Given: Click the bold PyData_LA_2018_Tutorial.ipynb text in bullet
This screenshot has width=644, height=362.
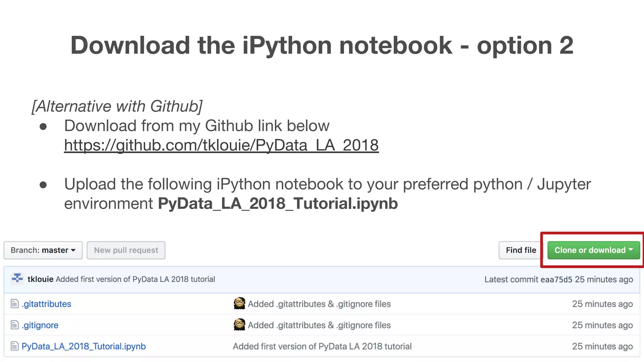Looking at the screenshot, I should click(x=278, y=203).
